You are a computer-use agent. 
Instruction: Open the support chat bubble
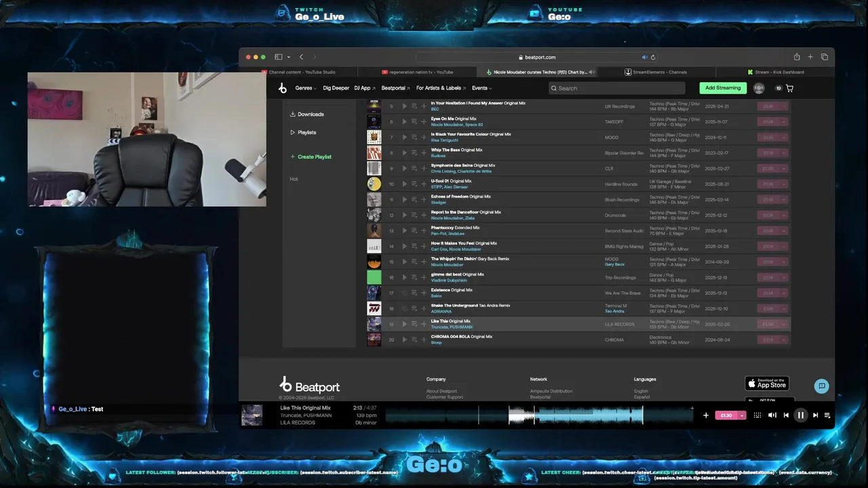pos(822,386)
